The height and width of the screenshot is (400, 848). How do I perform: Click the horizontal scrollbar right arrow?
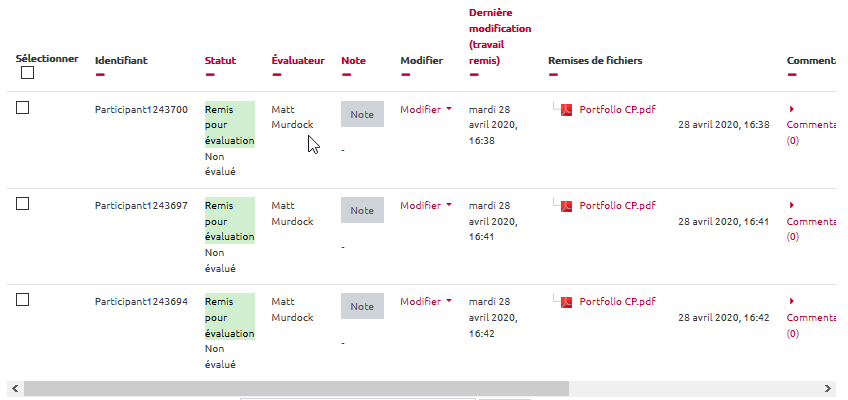828,388
